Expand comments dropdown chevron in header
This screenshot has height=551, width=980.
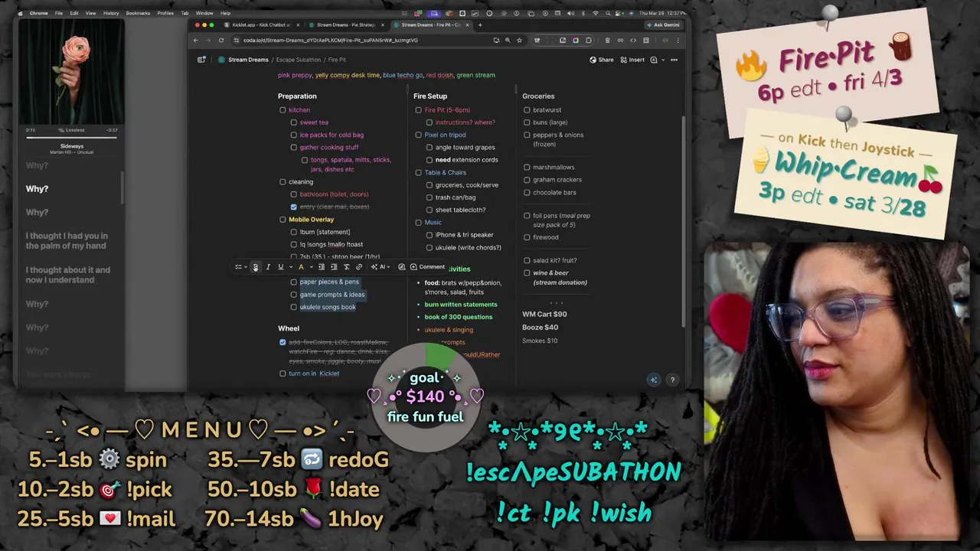(662, 60)
